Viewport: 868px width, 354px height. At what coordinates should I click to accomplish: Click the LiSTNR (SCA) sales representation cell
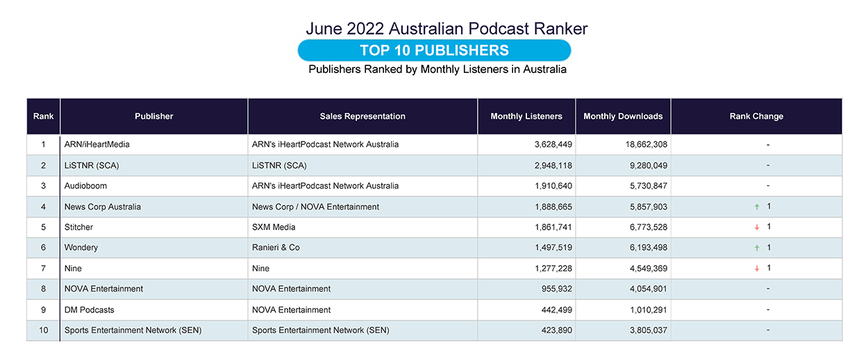click(x=362, y=165)
